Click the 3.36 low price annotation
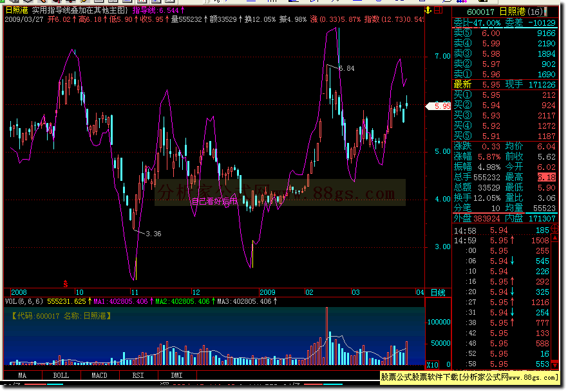 point(153,234)
